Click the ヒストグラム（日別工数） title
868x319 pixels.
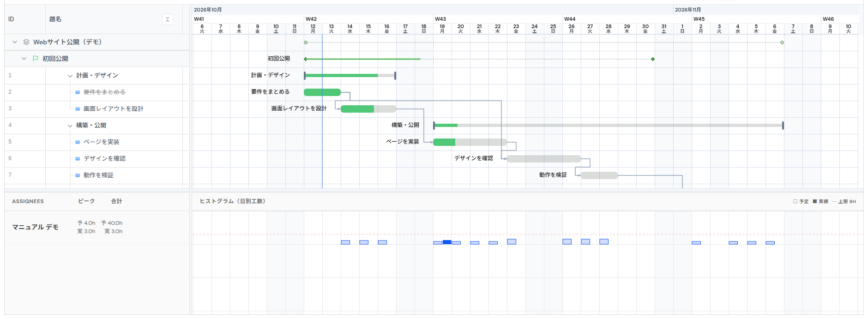(232, 201)
